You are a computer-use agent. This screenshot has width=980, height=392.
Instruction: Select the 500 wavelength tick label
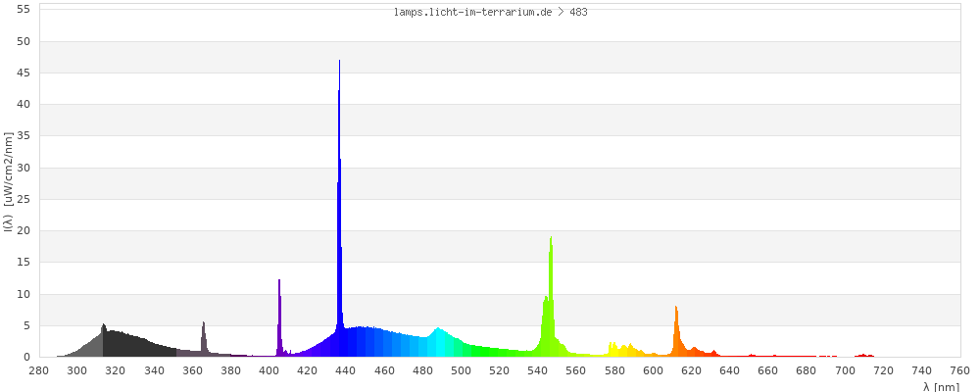point(462,370)
